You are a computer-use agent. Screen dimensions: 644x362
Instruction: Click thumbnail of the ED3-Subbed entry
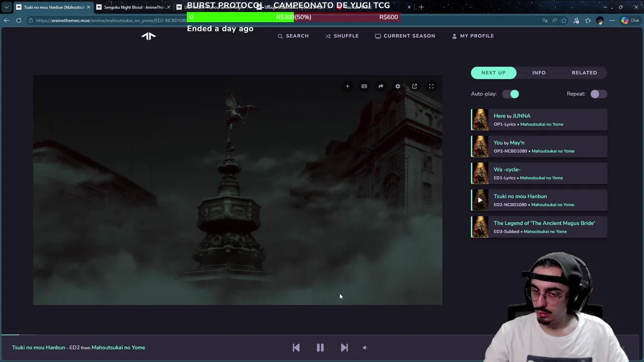[x=480, y=227]
